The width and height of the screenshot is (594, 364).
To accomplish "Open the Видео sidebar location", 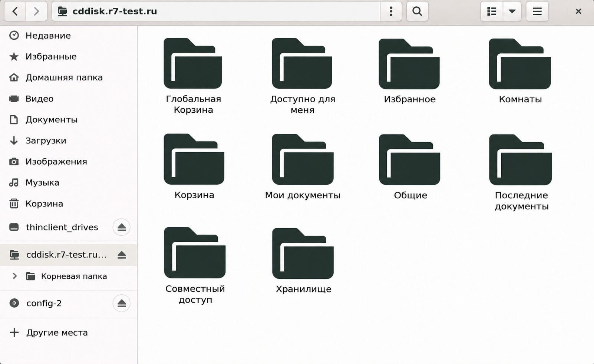I will [69, 99].
